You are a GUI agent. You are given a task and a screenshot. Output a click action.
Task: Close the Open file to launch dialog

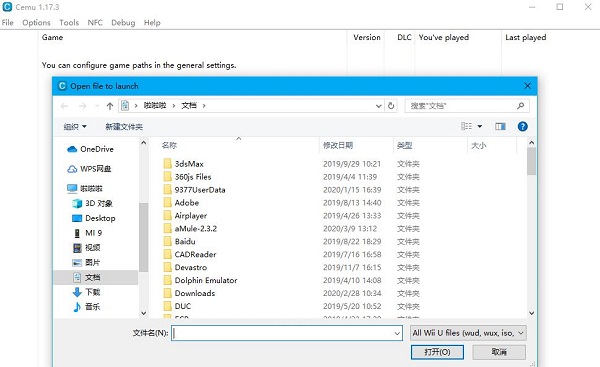point(527,86)
